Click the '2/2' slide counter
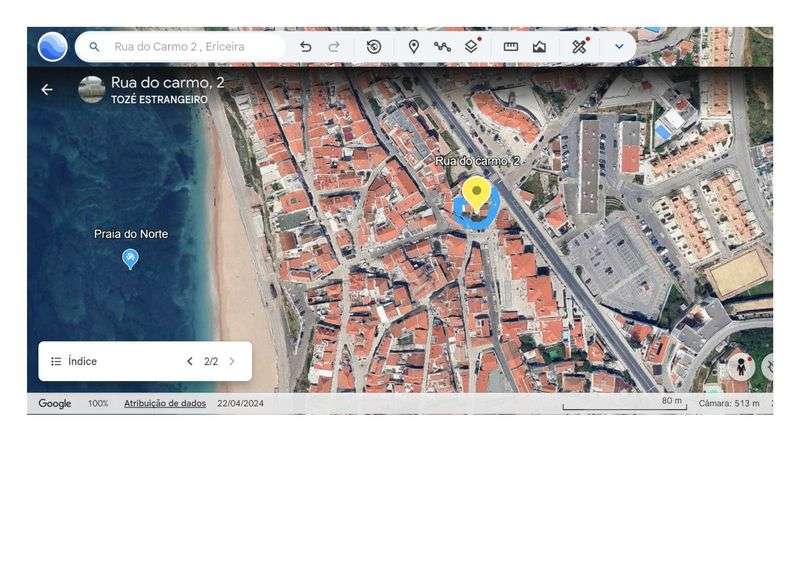Image resolution: width=800 pixels, height=565 pixels. click(211, 361)
